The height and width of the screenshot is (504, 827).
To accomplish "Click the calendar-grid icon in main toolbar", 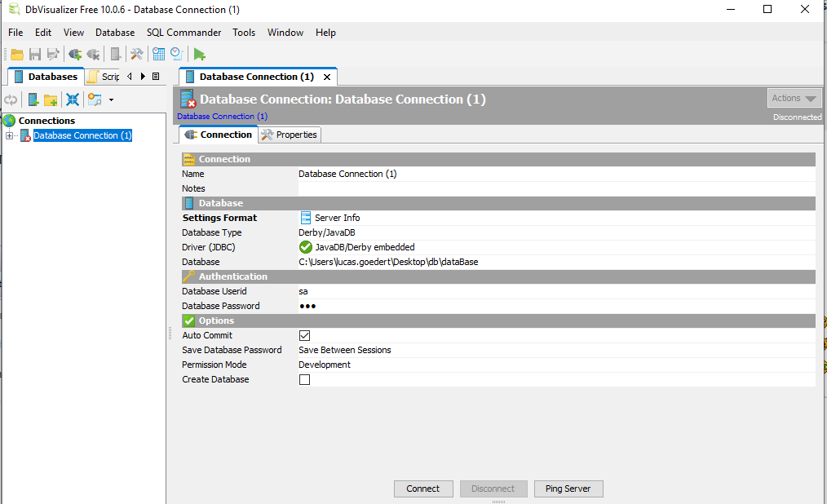I will click(x=158, y=55).
